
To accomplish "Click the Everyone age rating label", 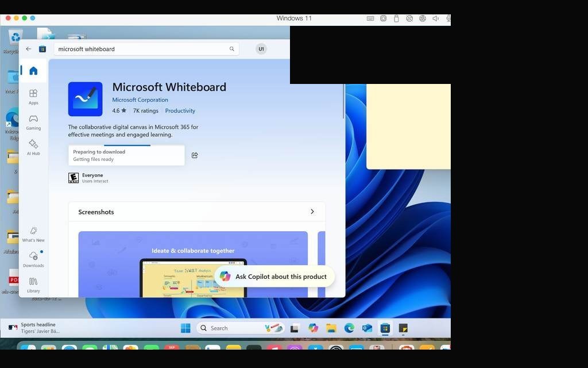I will coord(92,175).
